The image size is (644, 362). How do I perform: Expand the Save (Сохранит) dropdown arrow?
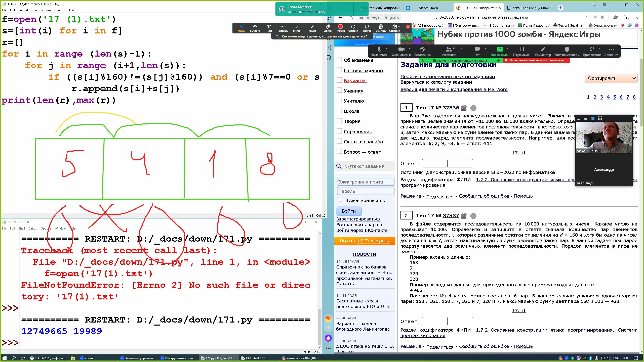(399, 26)
